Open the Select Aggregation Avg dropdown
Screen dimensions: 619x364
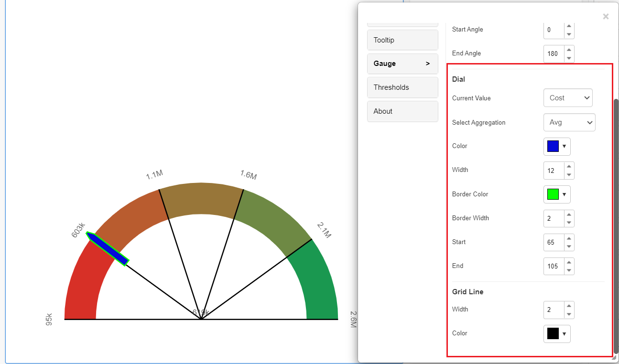coord(569,122)
